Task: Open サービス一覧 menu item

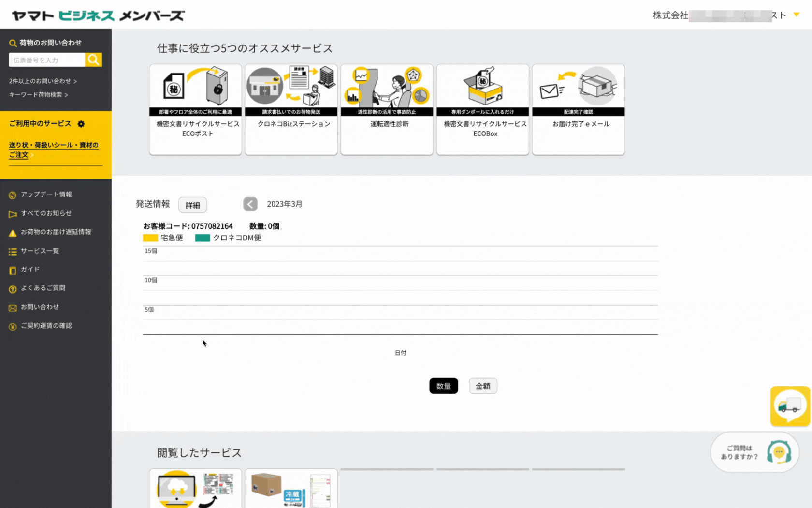Action: point(40,251)
